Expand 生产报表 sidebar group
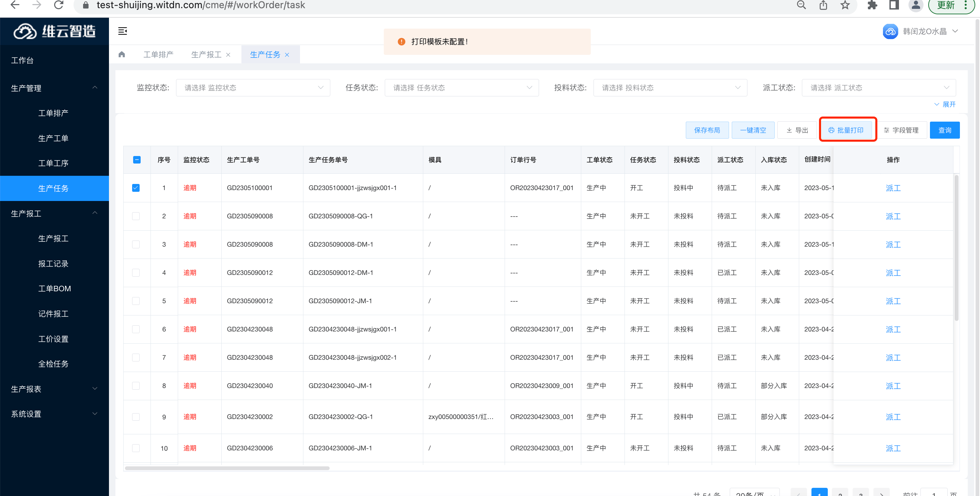 54,389
